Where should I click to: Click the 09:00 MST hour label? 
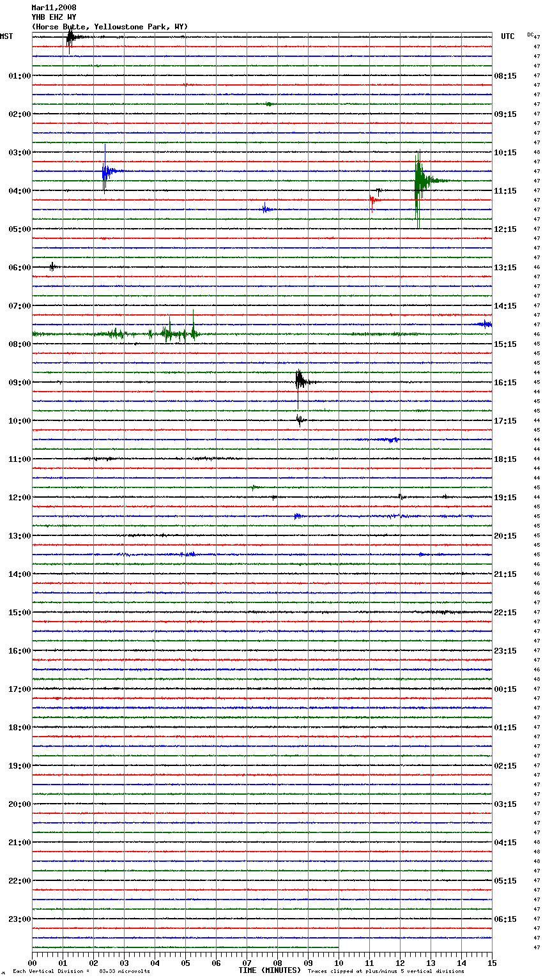click(20, 383)
